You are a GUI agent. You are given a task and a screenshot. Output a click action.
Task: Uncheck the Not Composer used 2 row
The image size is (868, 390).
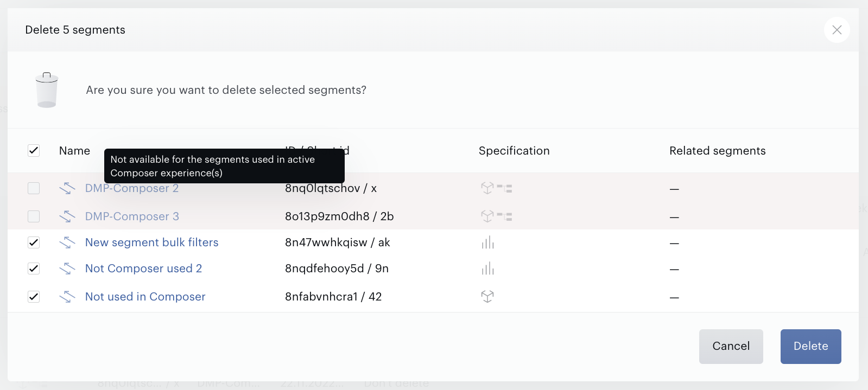coord(34,268)
